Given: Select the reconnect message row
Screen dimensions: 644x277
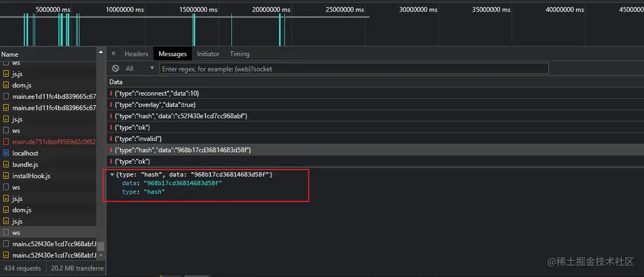Looking at the screenshot, I should point(375,93).
